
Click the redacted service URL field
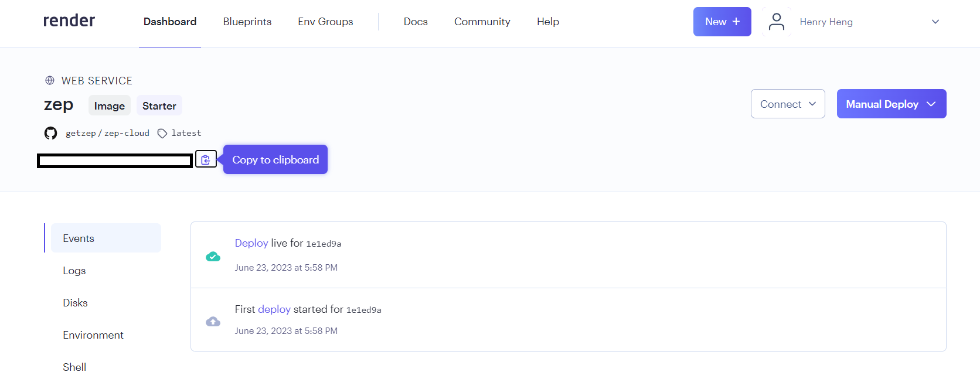click(115, 161)
